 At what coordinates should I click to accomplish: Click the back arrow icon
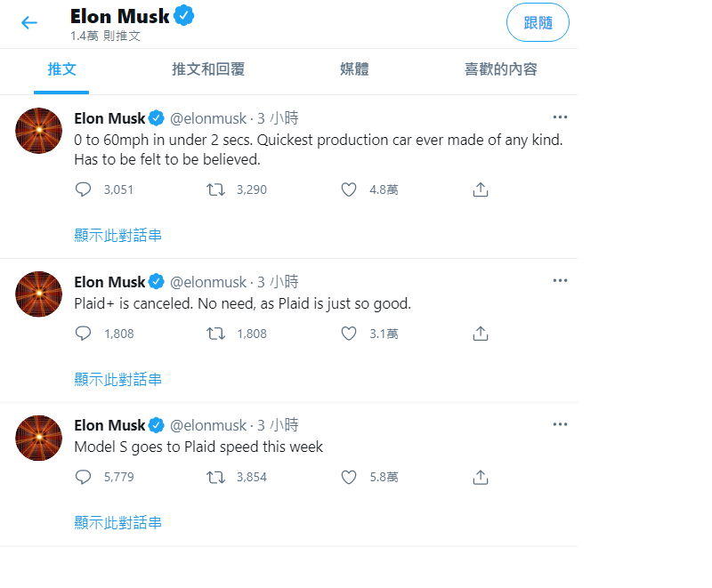tap(29, 23)
